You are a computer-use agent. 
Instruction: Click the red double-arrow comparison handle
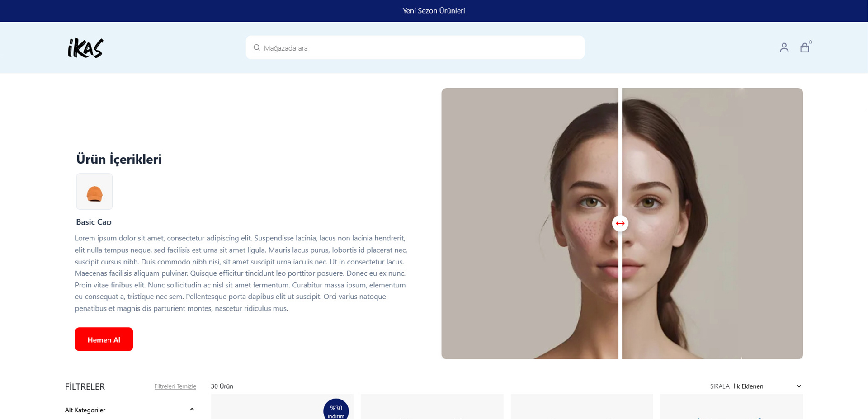tap(620, 223)
